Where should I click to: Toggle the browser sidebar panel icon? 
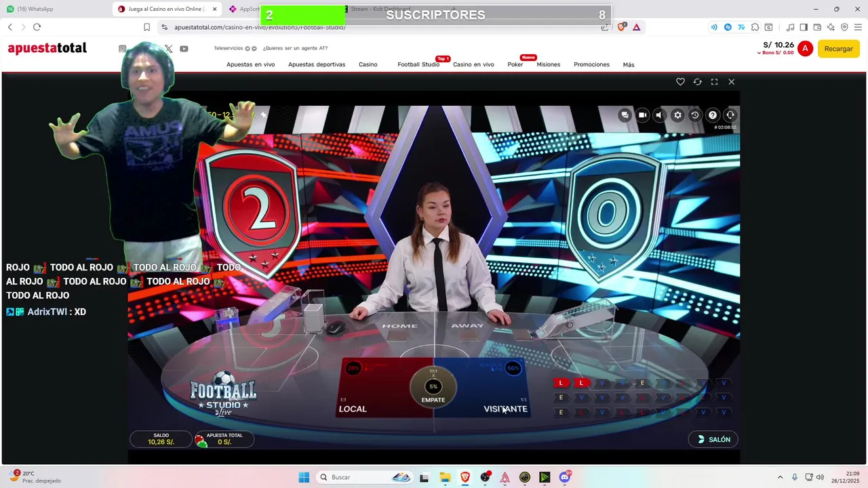pyautogui.click(x=804, y=27)
